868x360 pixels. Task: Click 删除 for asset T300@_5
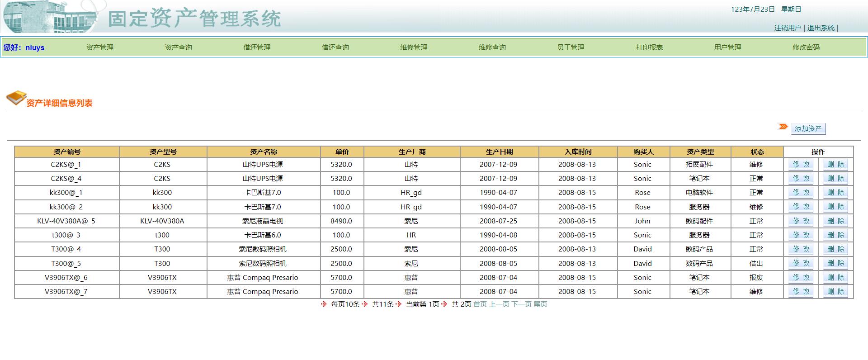[835, 263]
